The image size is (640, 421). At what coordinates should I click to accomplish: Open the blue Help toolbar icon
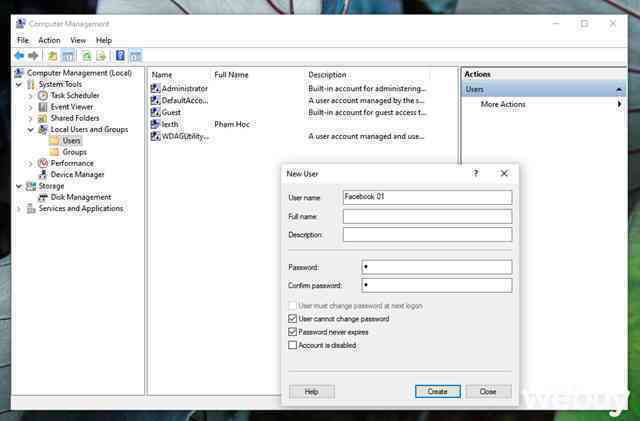pyautogui.click(x=120, y=56)
